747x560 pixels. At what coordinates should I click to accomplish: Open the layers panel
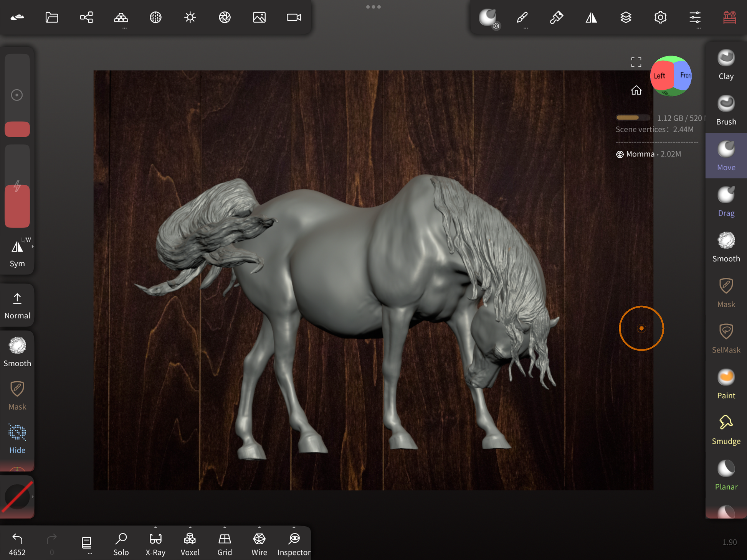pyautogui.click(x=626, y=18)
